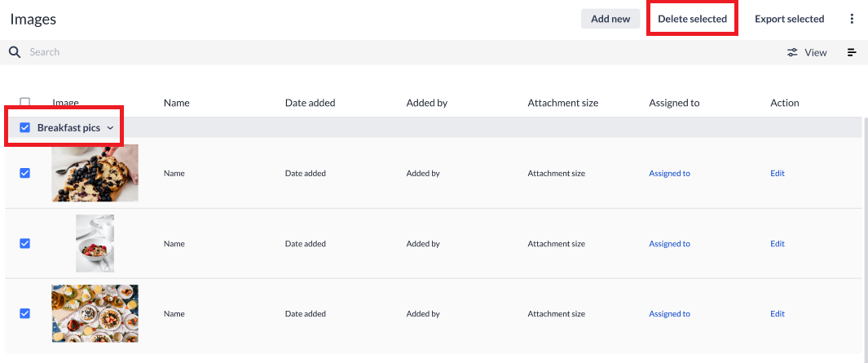Image resolution: width=868 pixels, height=363 pixels.
Task: Click the Assigned to column header
Action: tap(674, 103)
